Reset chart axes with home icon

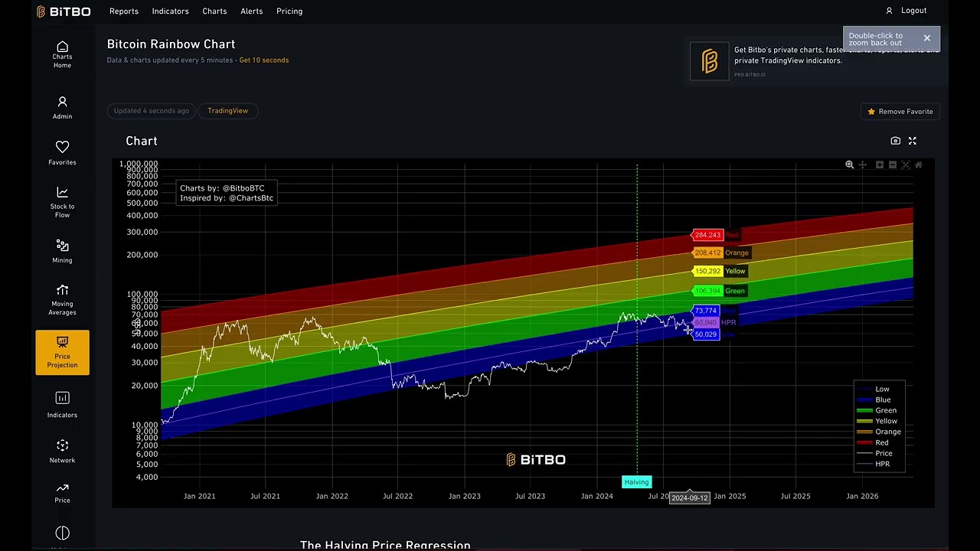(x=919, y=165)
